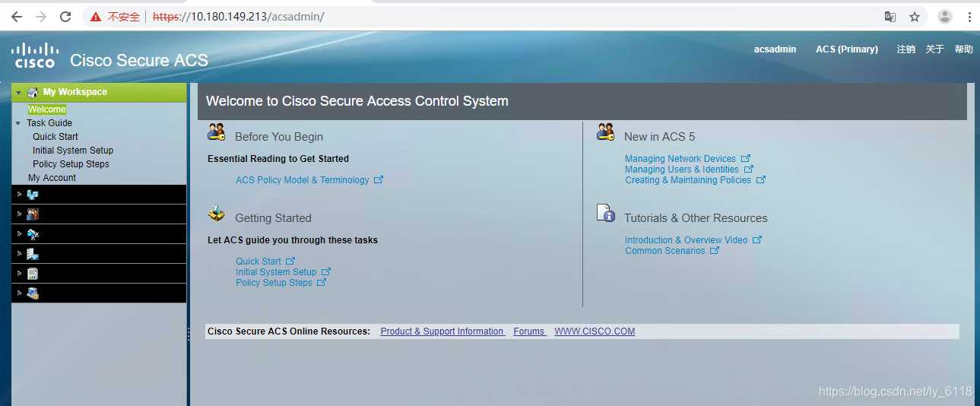Click the Tutorials document info icon
This screenshot has width=980, height=406.
(605, 214)
